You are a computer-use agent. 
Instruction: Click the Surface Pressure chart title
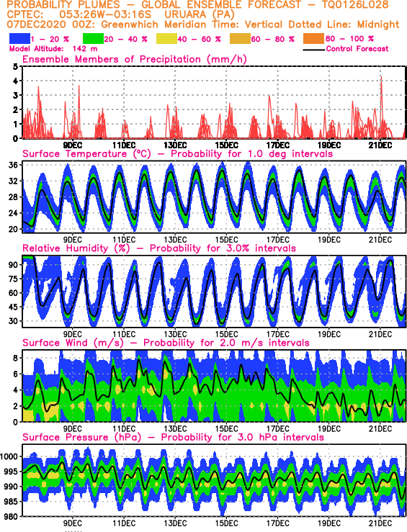173,437
